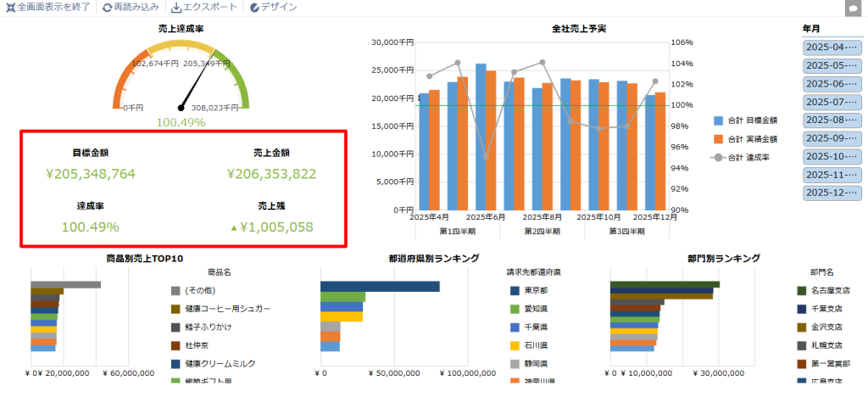
Task: Click the long grey (その他) bar
Action: pos(66,284)
